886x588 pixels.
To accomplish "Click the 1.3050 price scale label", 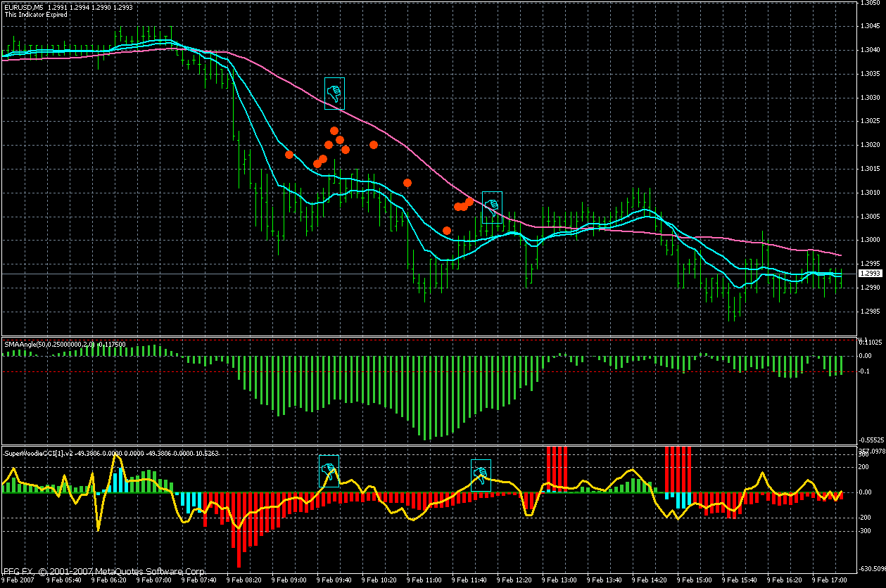I will pos(870,4).
